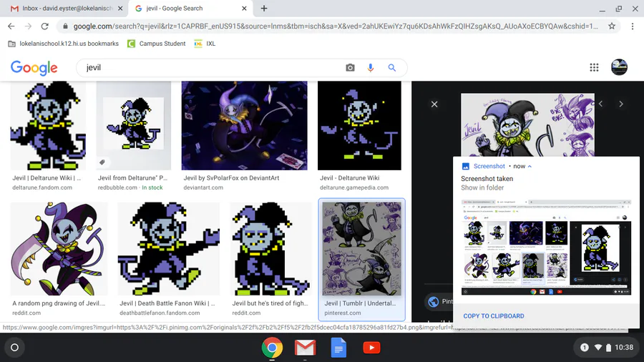
Task: Open Jevil Tumblr pinterest image
Action: coord(362,249)
